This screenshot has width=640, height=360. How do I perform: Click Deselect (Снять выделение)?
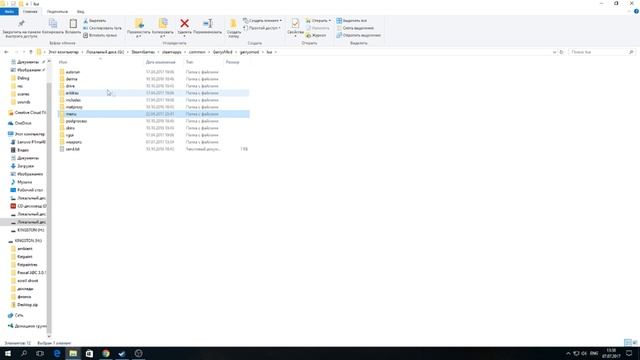[355, 28]
